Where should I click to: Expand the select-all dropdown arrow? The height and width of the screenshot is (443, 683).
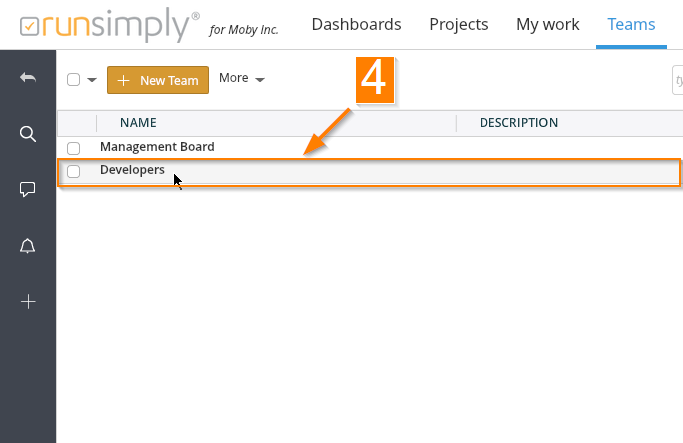pyautogui.click(x=91, y=80)
